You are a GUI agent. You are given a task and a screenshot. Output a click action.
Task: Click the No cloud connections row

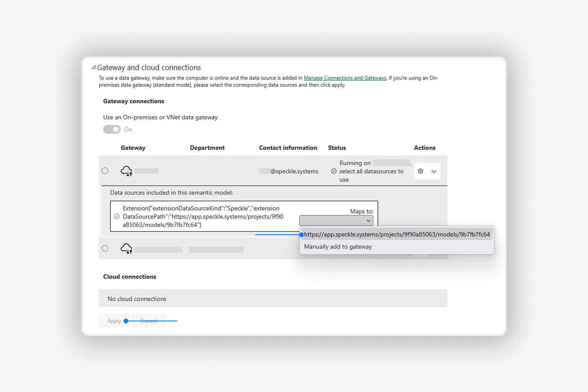coord(273,298)
